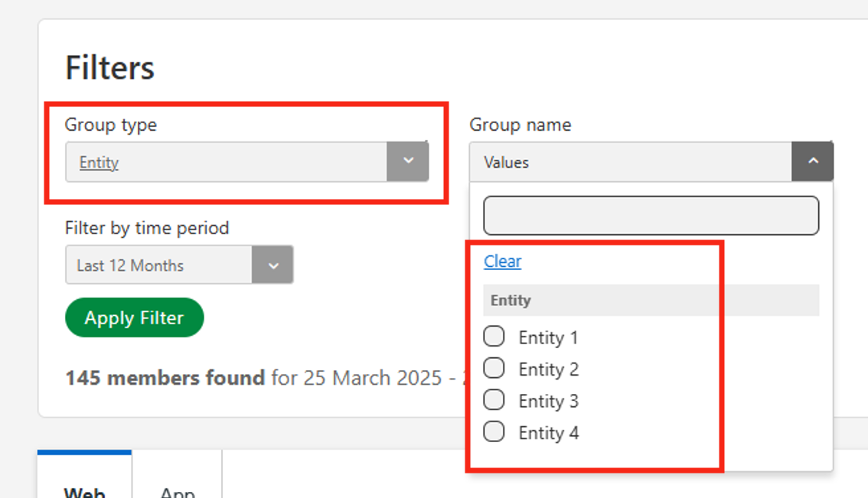Image resolution: width=868 pixels, height=498 pixels.
Task: Click the Filter by time period label
Action: click(147, 228)
